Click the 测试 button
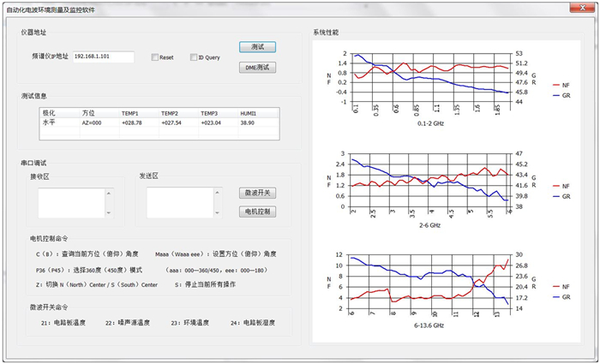Screen dimensions: 600x364 [x=257, y=46]
